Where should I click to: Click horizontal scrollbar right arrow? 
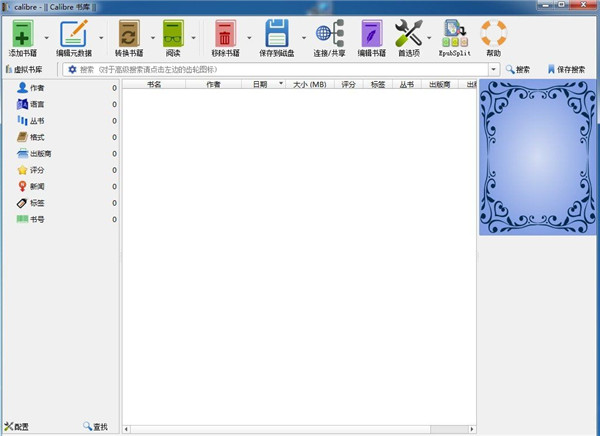coord(472,429)
